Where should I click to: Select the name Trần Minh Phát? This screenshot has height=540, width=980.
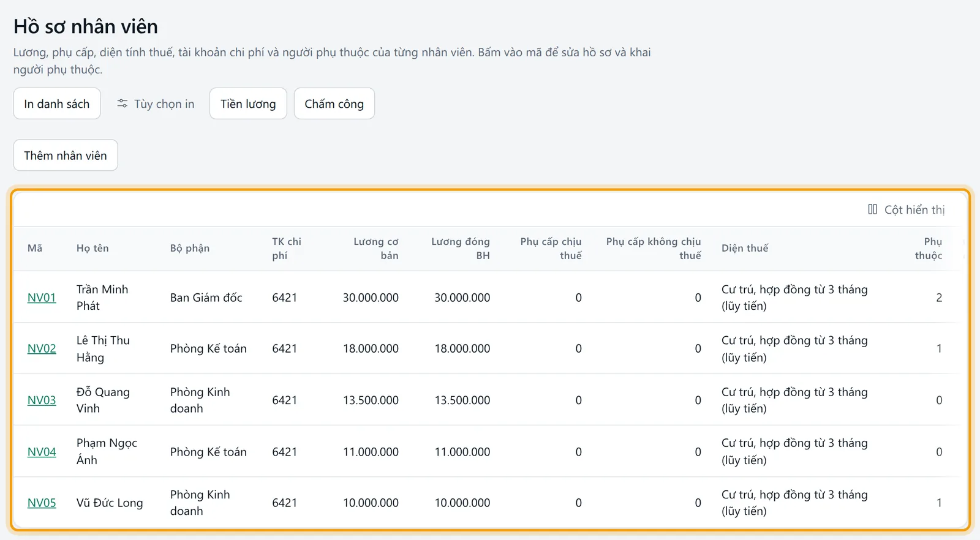pos(102,298)
